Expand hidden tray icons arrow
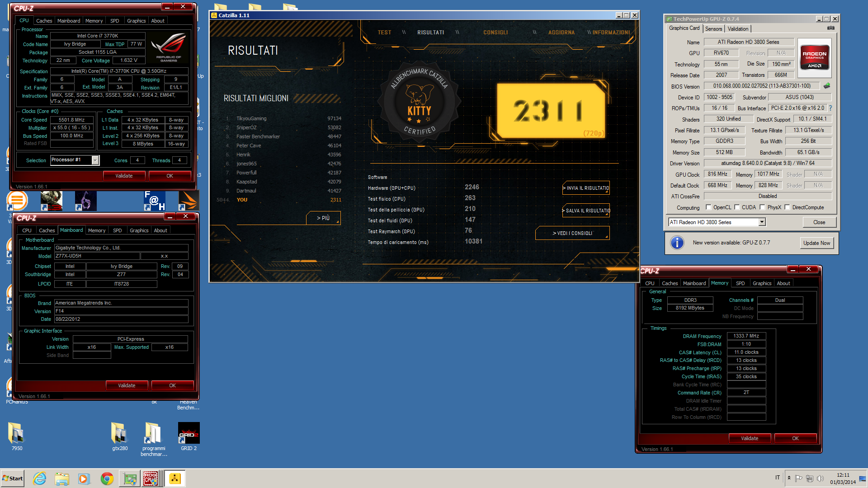The width and height of the screenshot is (868, 488). pyautogui.click(x=789, y=478)
